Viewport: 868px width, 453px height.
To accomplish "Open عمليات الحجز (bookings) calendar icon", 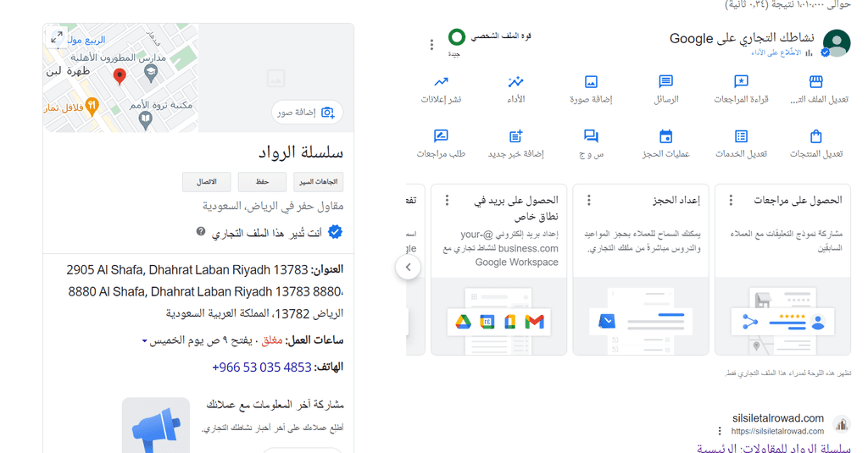I will 666,136.
